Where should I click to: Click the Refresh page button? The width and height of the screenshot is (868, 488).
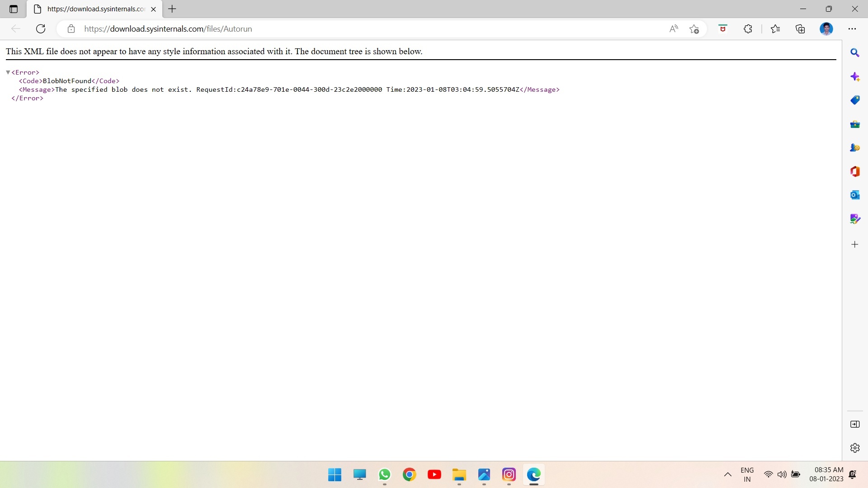click(41, 29)
